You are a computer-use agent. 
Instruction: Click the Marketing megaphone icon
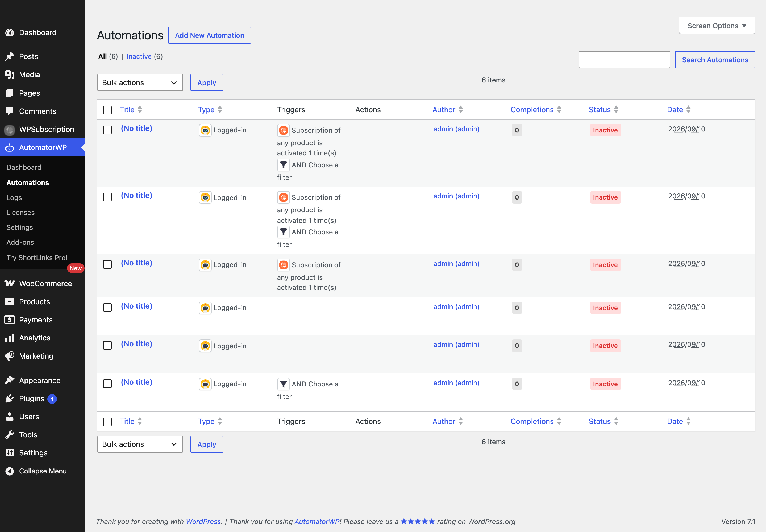coord(10,356)
